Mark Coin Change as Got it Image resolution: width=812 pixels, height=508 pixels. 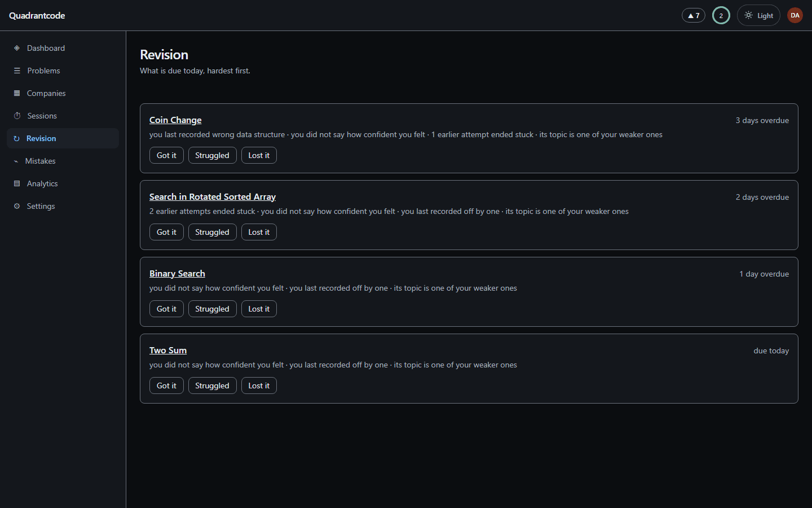pos(166,155)
